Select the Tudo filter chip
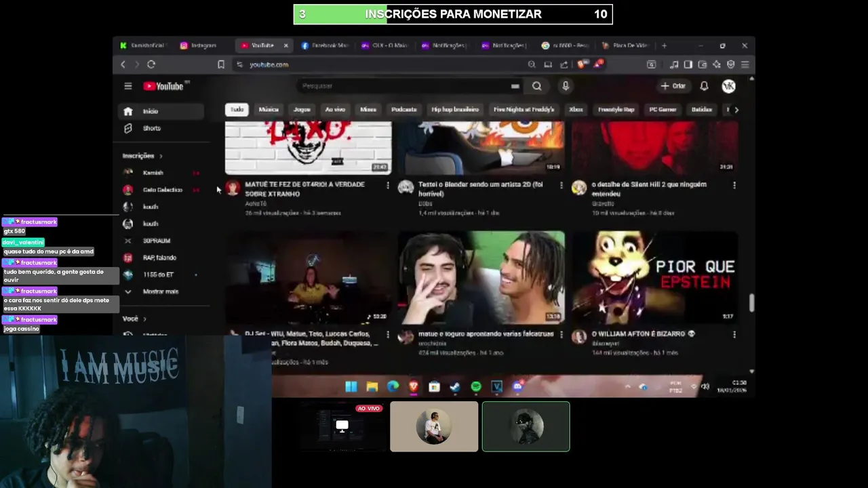 (x=237, y=110)
